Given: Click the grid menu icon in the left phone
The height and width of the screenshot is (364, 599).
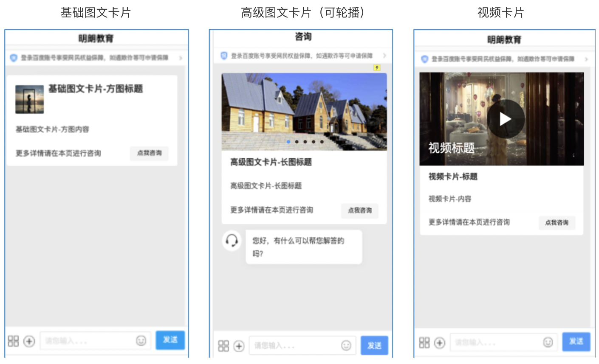Looking at the screenshot, I should (13, 341).
